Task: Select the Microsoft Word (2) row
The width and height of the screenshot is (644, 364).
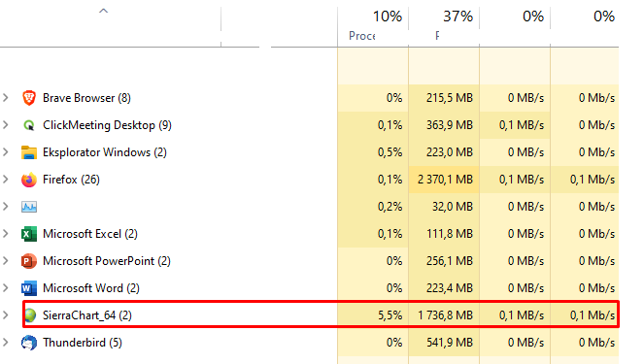Action: click(x=309, y=288)
